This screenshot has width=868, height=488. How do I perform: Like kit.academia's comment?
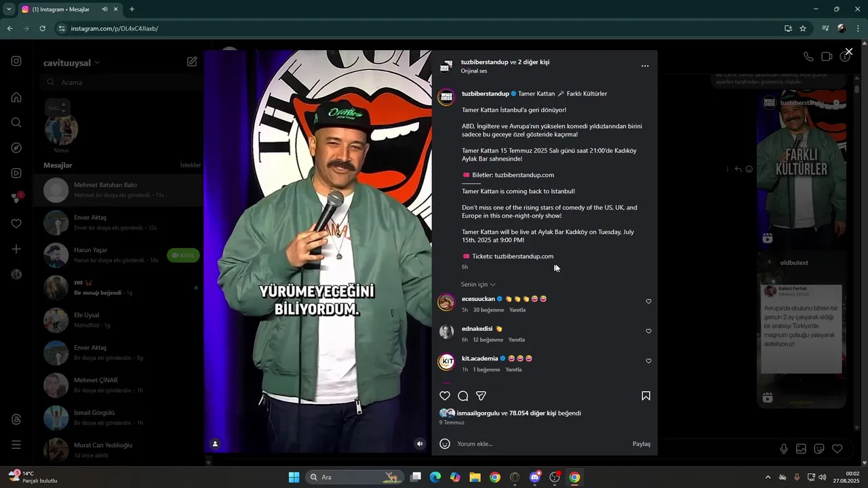coord(648,361)
